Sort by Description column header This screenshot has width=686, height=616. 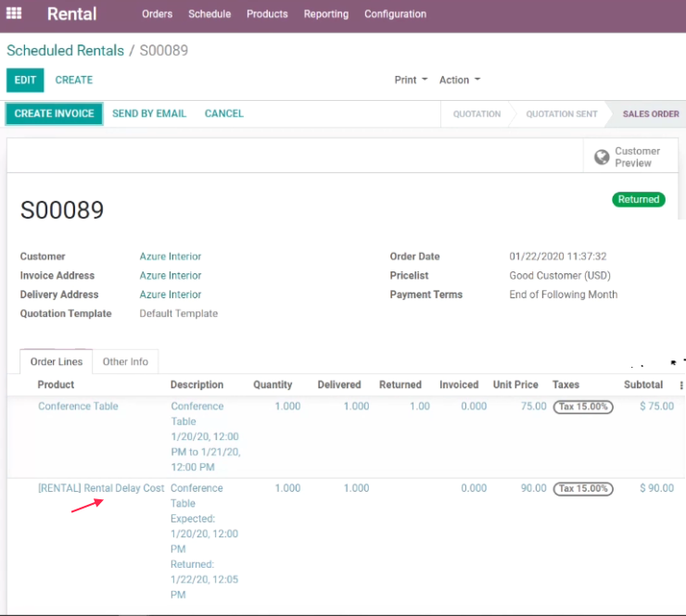point(197,384)
